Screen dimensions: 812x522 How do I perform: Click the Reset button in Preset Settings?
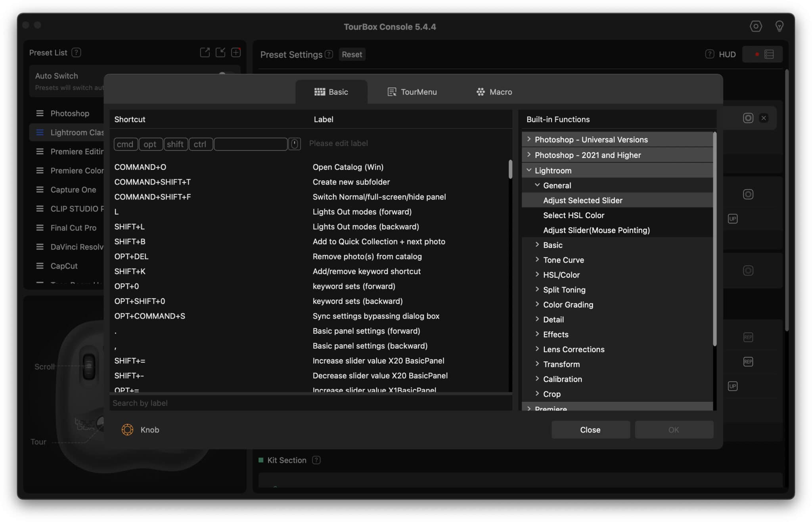pyautogui.click(x=351, y=54)
